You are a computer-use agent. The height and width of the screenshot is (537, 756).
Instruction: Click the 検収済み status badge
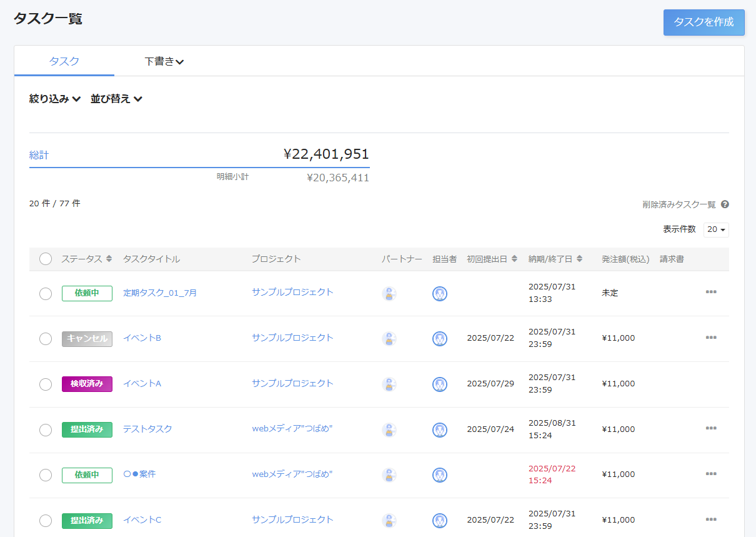tap(87, 384)
